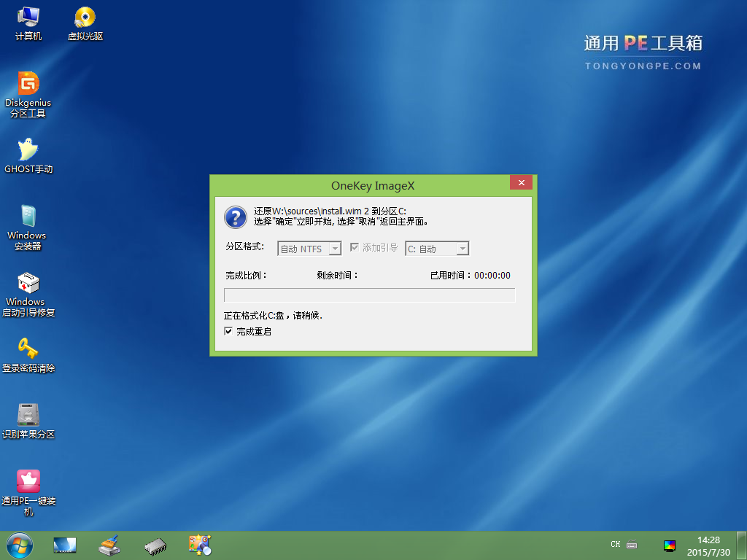
Task: Open the 计算机 desktop icon
Action: (28, 24)
